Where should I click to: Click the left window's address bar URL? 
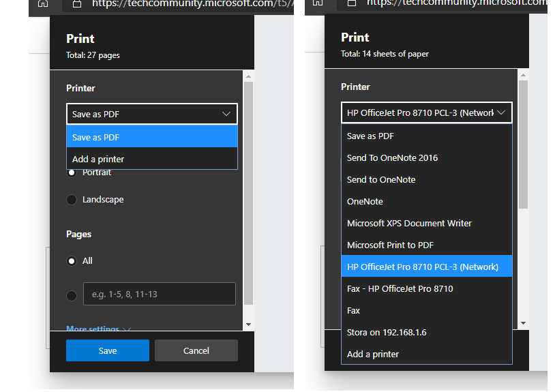[x=192, y=4]
